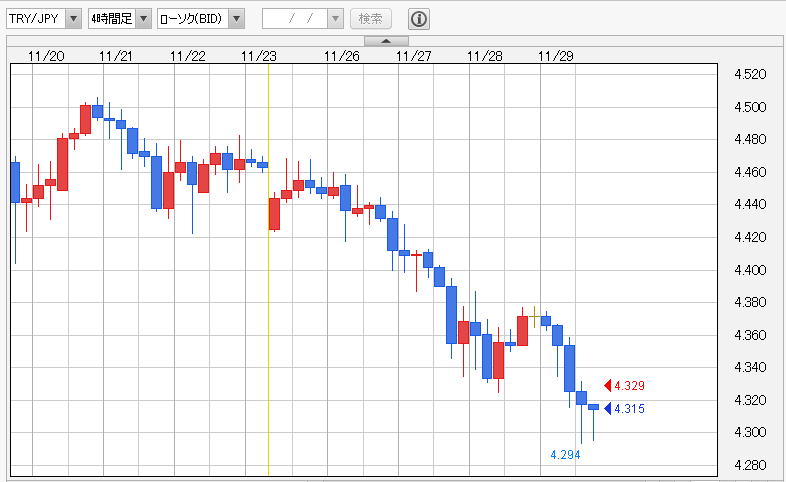Click the 4.500 price axis label
Viewport: 786px width, 482px height.
(x=750, y=107)
